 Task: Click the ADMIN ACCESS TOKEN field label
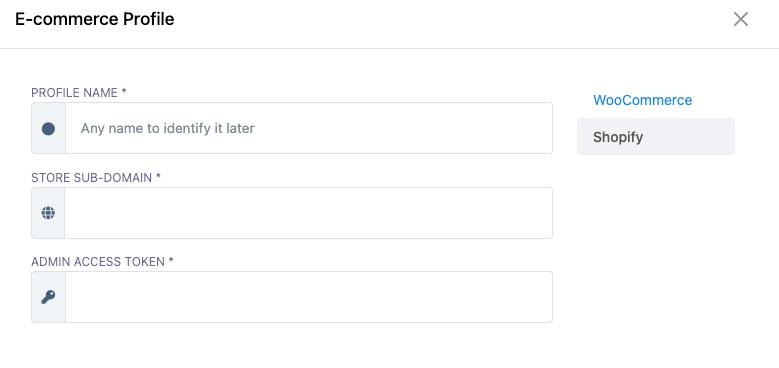click(98, 262)
